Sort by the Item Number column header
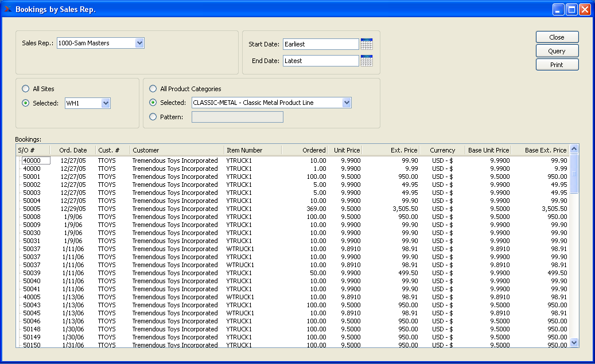The height and width of the screenshot is (364, 595). point(252,150)
